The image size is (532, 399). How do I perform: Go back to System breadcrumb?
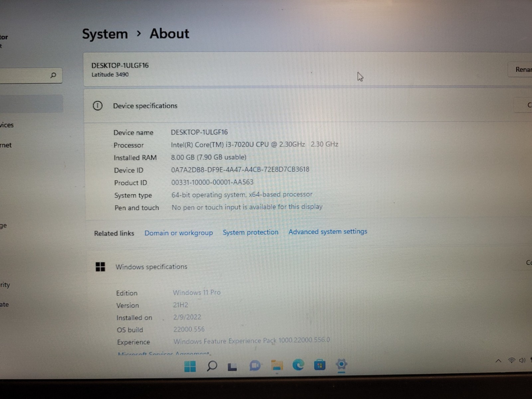coord(105,34)
